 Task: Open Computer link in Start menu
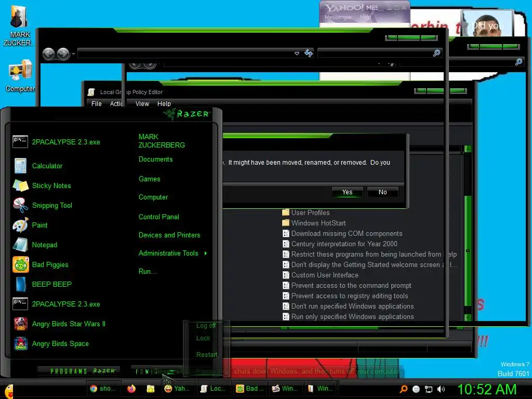coord(153,197)
